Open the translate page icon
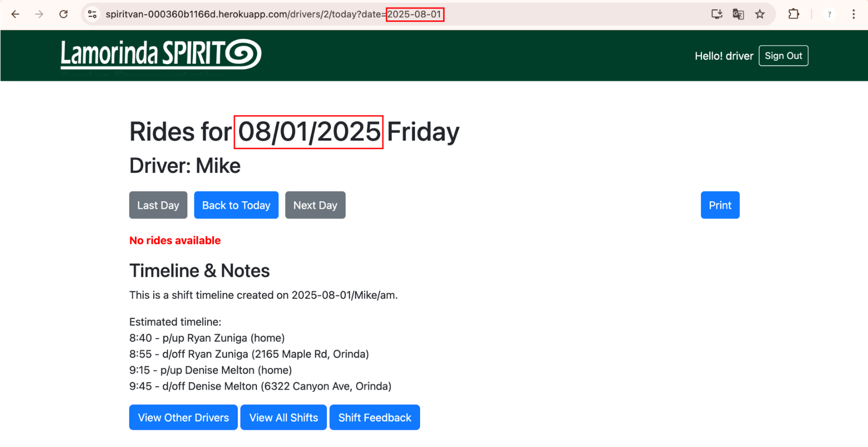Screen dimensions: 868x447 click(x=738, y=14)
